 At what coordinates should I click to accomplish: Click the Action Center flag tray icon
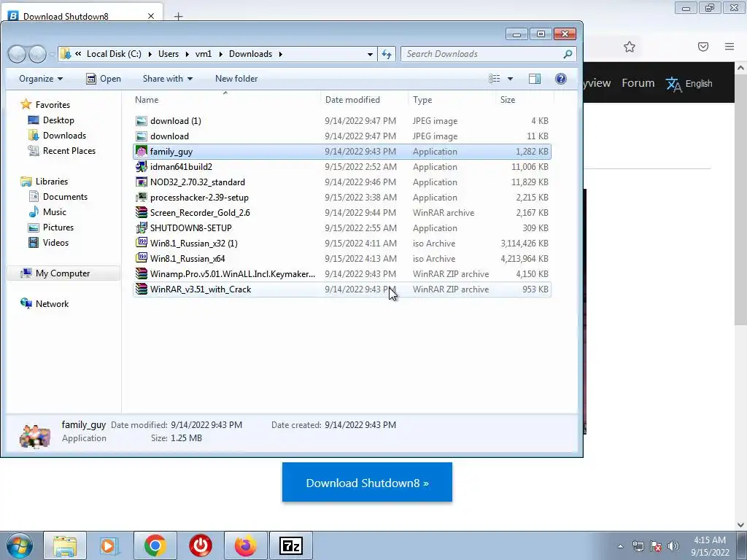pyautogui.click(x=656, y=546)
